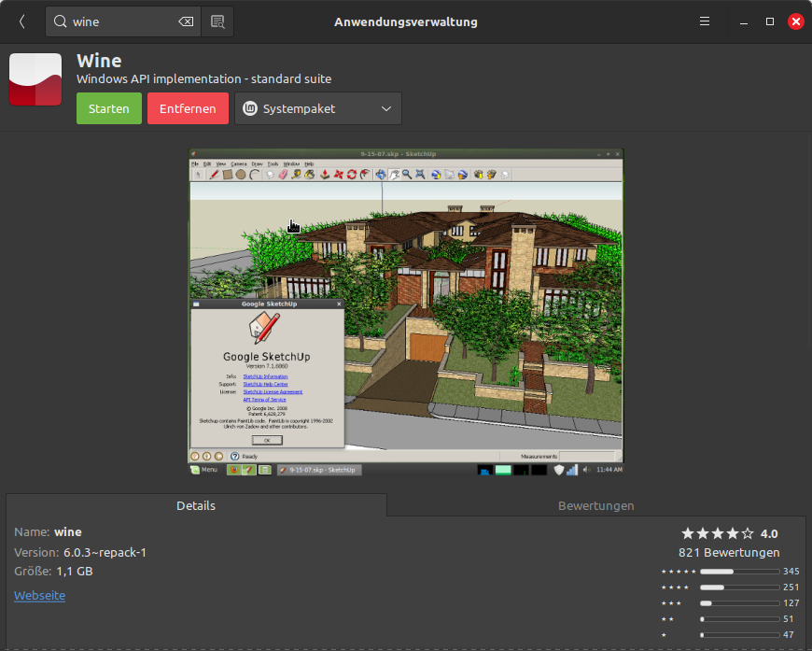Maximize the Anwendungsverwaltung window
This screenshot has width=812, height=651.
coord(770,21)
